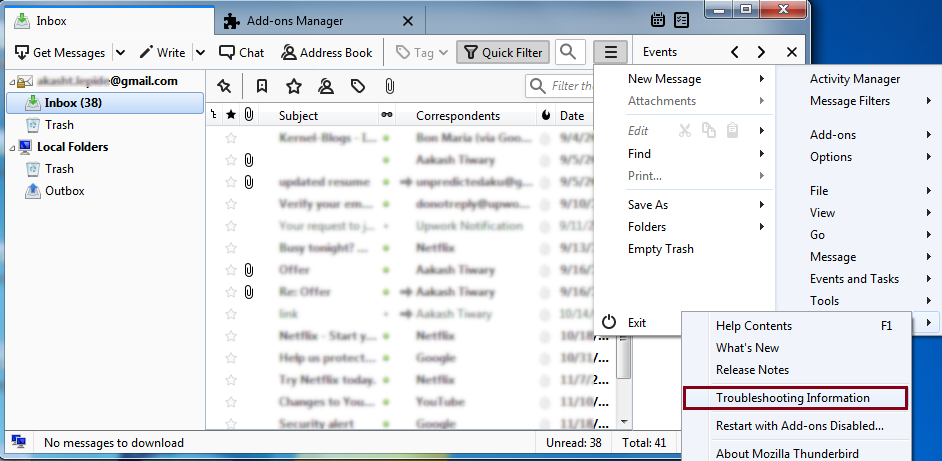This screenshot has width=942, height=461.
Task: Select Trash under Local Folders
Action: tap(59, 169)
